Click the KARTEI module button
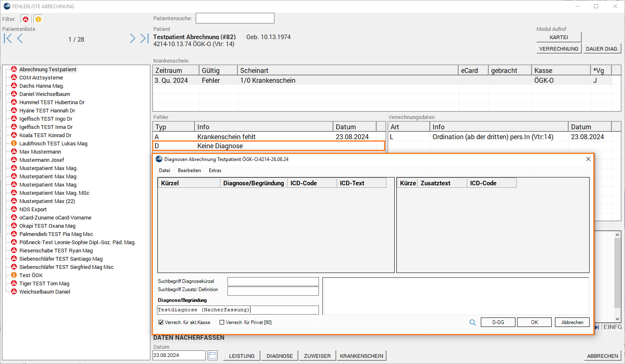 (x=559, y=37)
